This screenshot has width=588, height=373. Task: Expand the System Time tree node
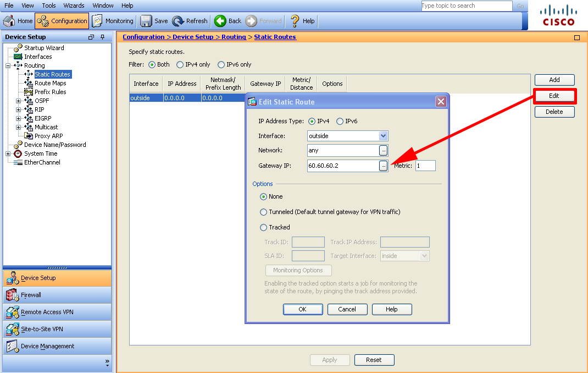pos(8,154)
